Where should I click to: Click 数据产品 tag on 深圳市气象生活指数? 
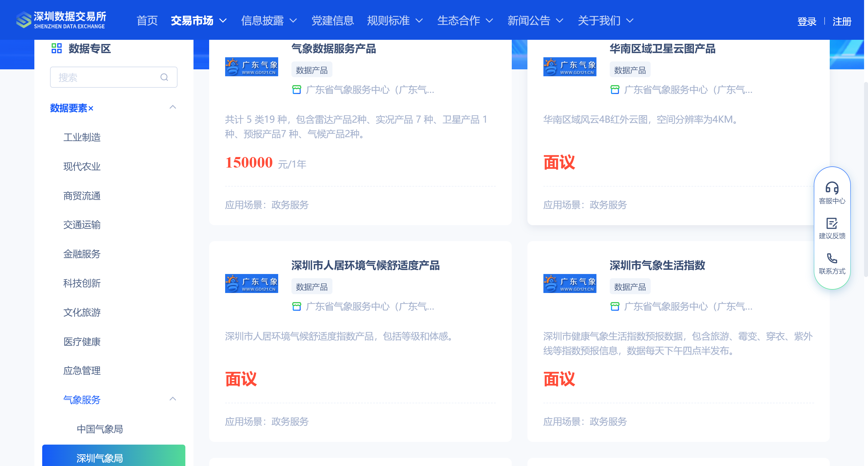(x=630, y=287)
